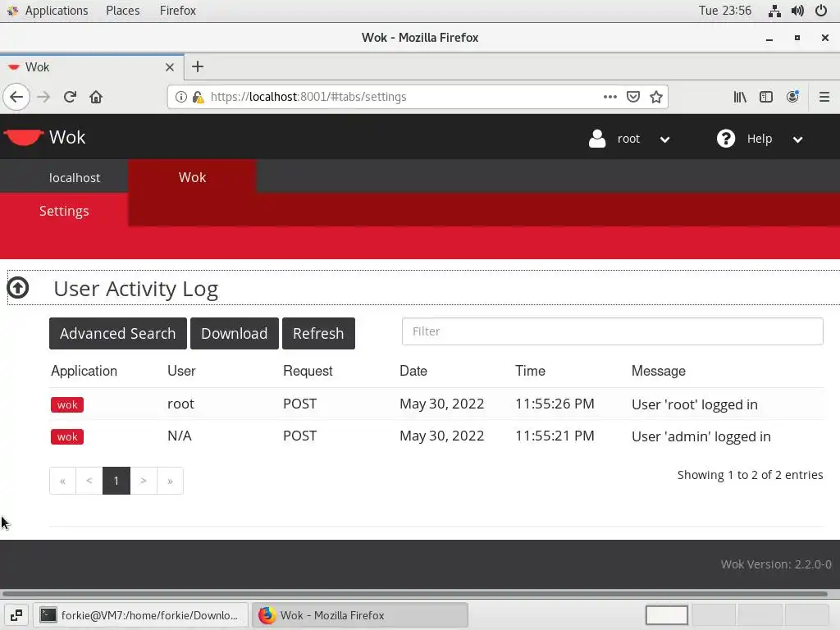Sort by the Message column header

659,371
